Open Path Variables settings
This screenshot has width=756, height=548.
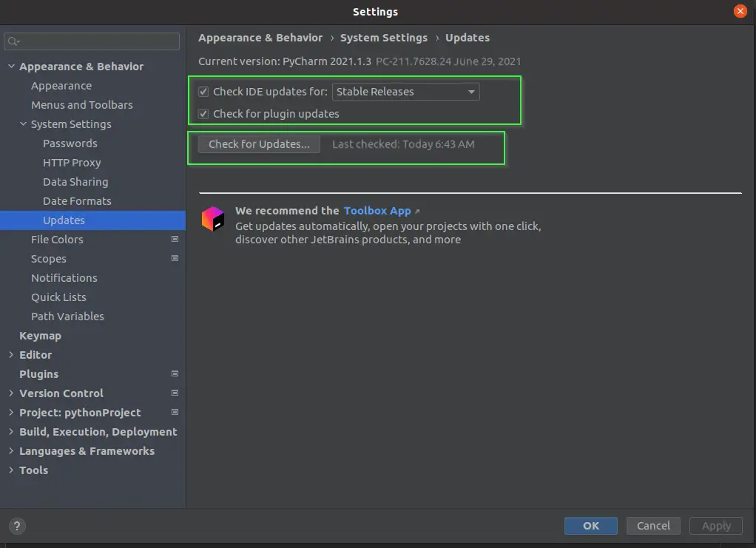67,317
